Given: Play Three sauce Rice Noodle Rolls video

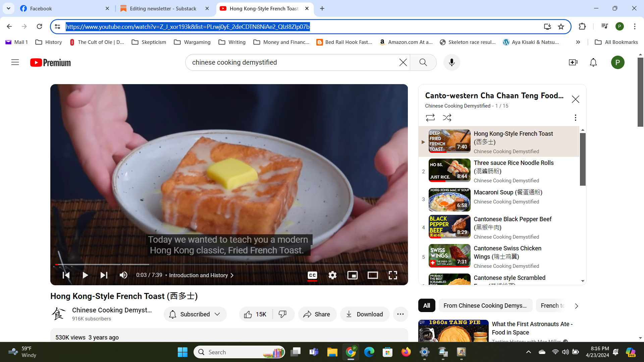Looking at the screenshot, I should coord(499,171).
